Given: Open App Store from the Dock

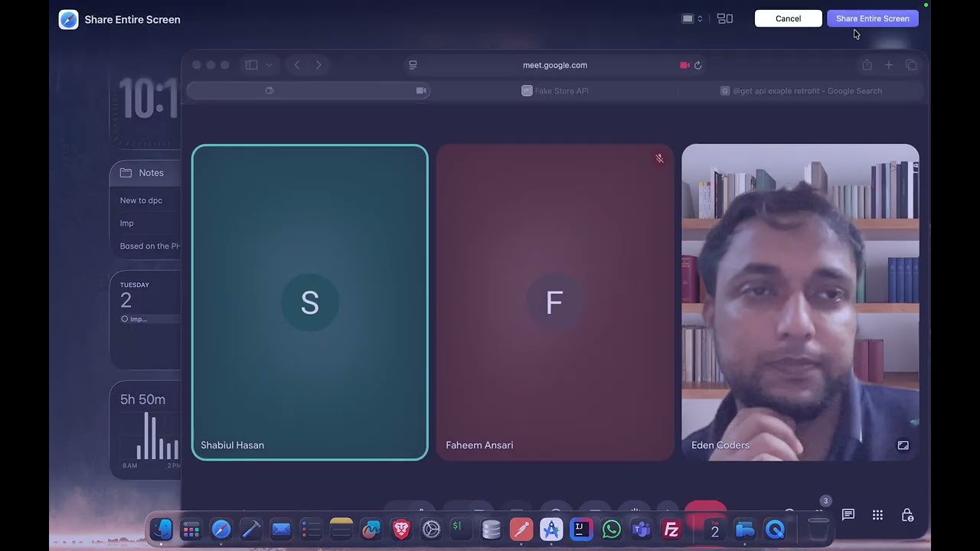Looking at the screenshot, I should 551,529.
